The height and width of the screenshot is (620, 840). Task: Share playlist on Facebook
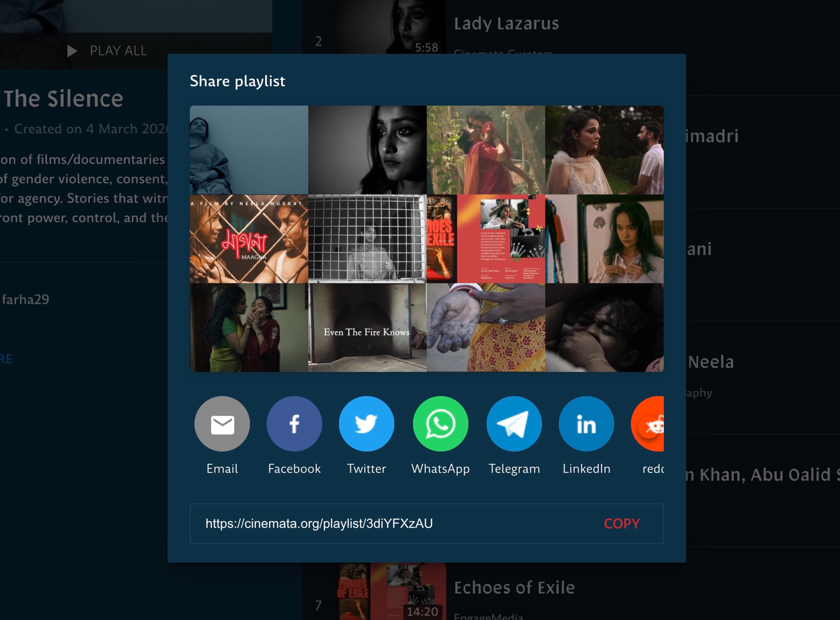[294, 424]
